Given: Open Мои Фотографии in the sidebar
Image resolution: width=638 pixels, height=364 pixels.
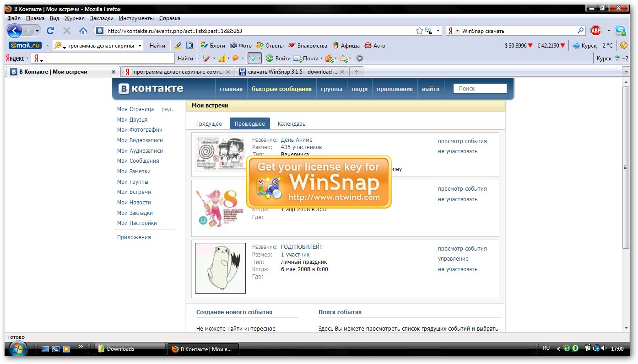Looking at the screenshot, I should coord(140,130).
